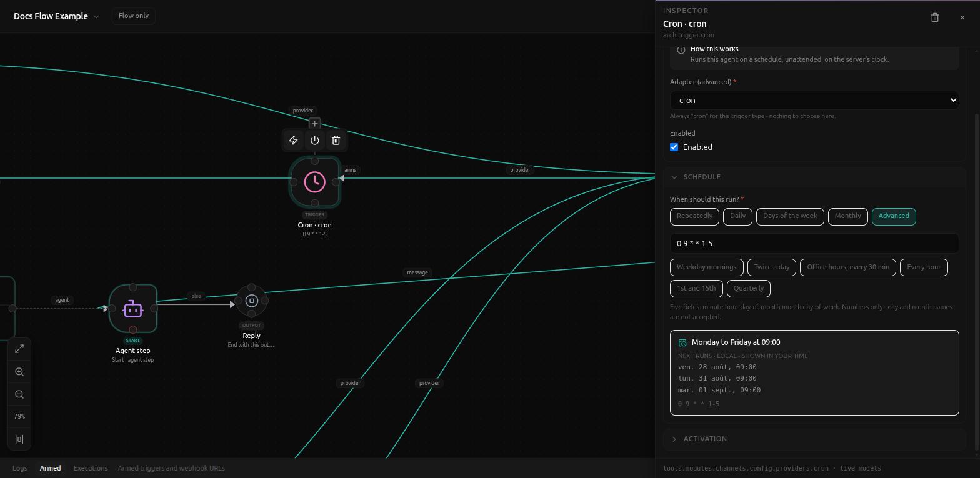This screenshot has height=478, width=980.
Task: Click the trash icon in the Cron node toolbar
Action: pyautogui.click(x=336, y=140)
